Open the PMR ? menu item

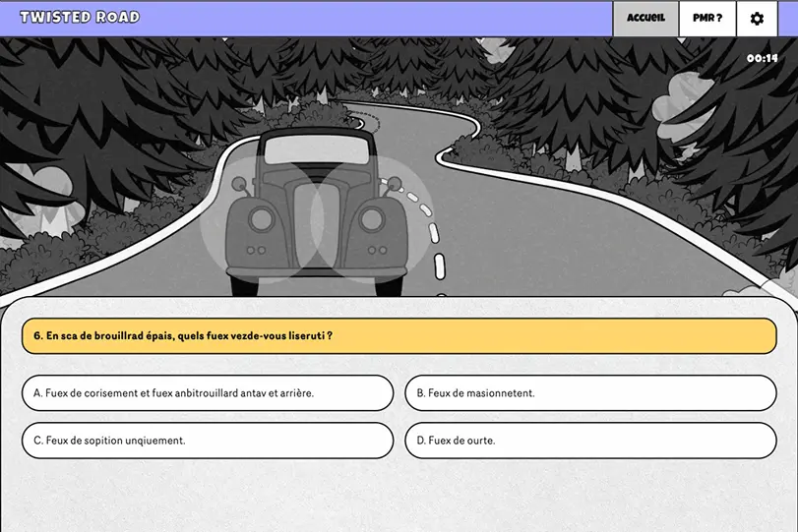[x=707, y=19]
